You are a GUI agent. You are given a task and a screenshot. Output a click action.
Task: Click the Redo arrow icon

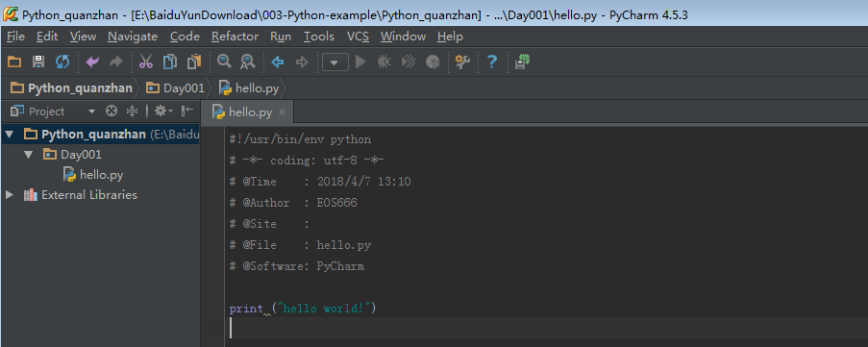tap(115, 62)
